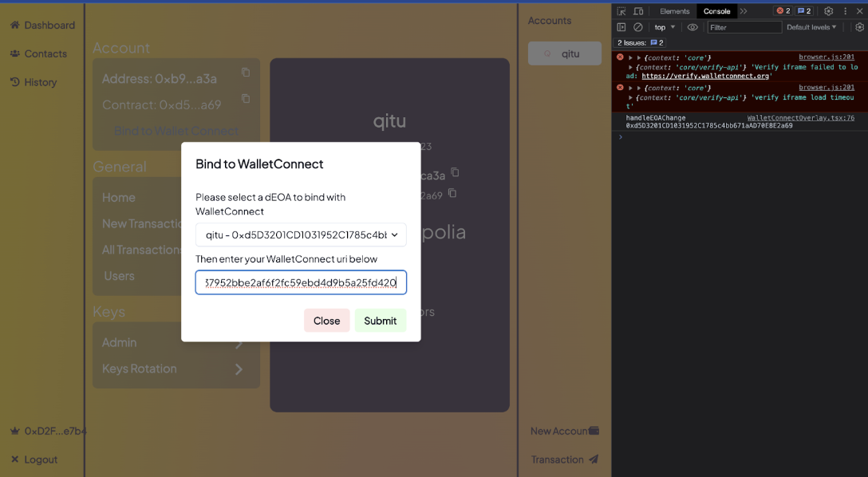
Task: Click the WalletConnect URI input field
Action: pyautogui.click(x=300, y=282)
